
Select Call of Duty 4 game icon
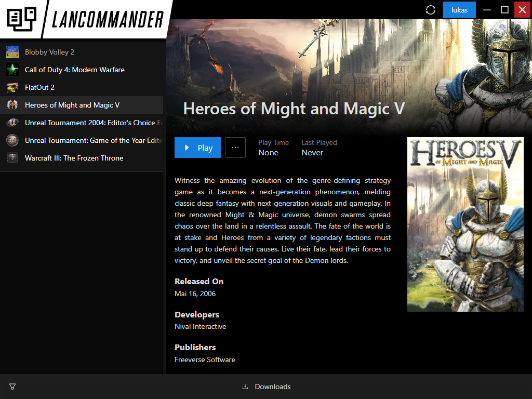click(x=12, y=70)
